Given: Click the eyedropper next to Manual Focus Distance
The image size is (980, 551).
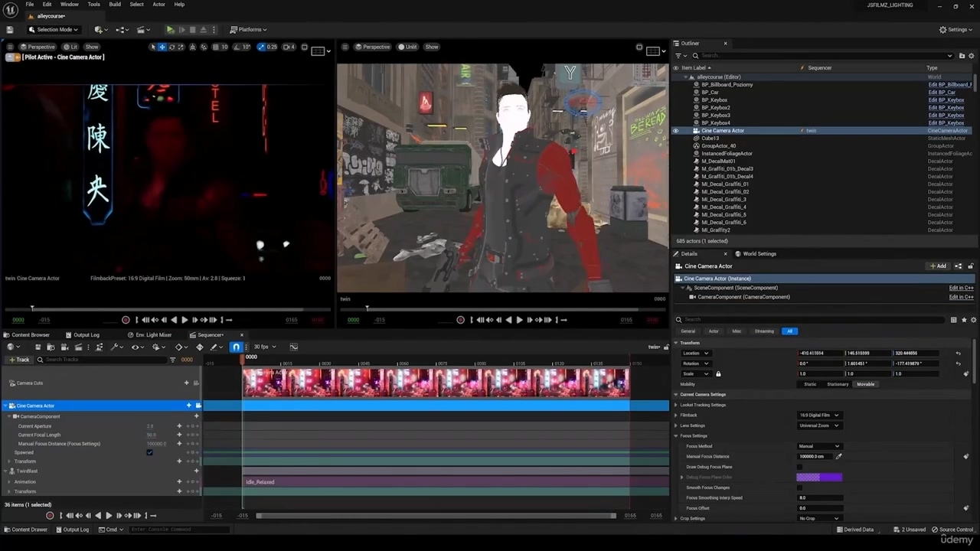Looking at the screenshot, I should [x=838, y=456].
